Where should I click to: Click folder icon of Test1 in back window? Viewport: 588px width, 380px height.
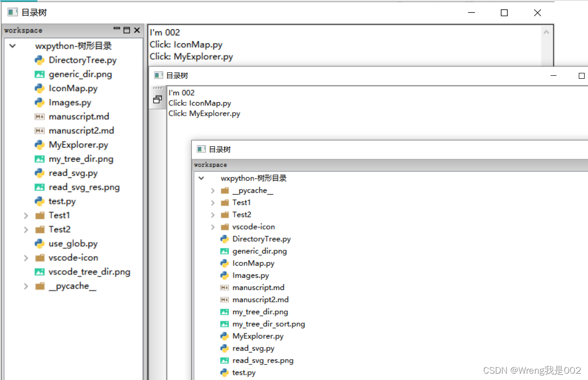tap(40, 215)
